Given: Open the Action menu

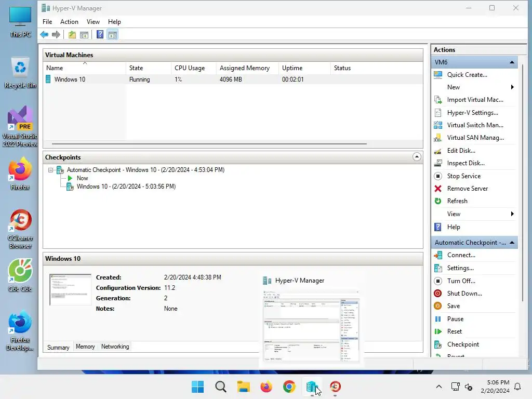Looking at the screenshot, I should point(69,22).
